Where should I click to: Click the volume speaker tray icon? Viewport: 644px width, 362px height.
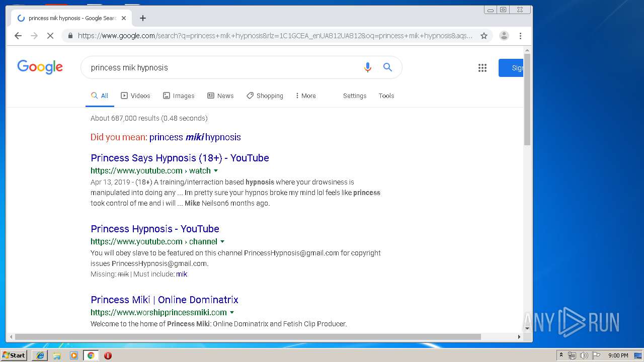click(x=584, y=355)
